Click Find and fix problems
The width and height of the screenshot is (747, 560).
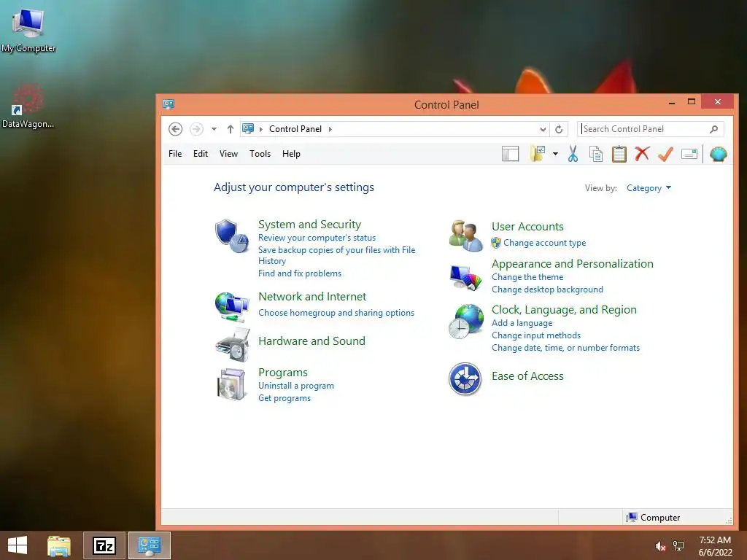(300, 273)
